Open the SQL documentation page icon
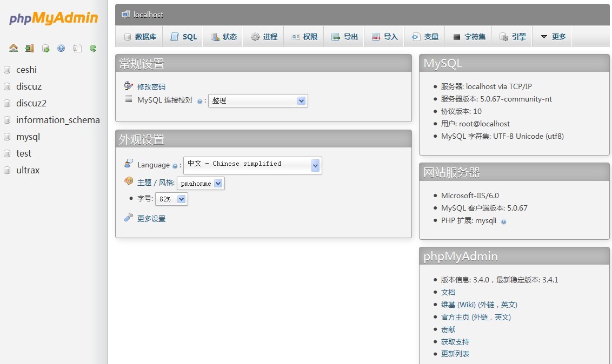Screen dimensions: 612x364 click(77, 48)
